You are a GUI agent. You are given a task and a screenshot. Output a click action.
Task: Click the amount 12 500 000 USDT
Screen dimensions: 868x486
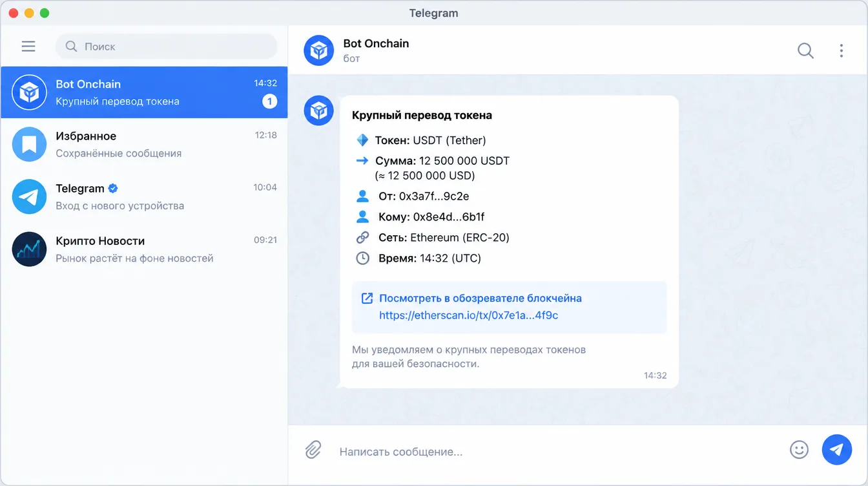464,160
